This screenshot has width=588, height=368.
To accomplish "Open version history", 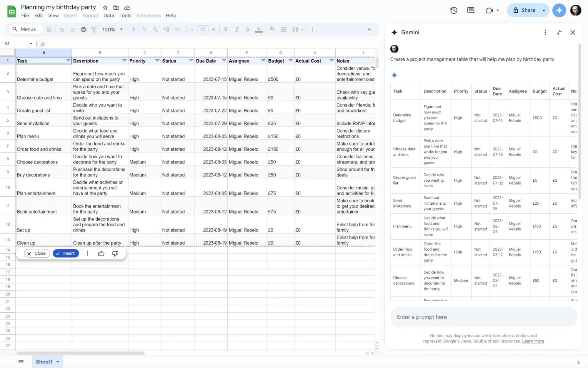I will click(x=454, y=10).
